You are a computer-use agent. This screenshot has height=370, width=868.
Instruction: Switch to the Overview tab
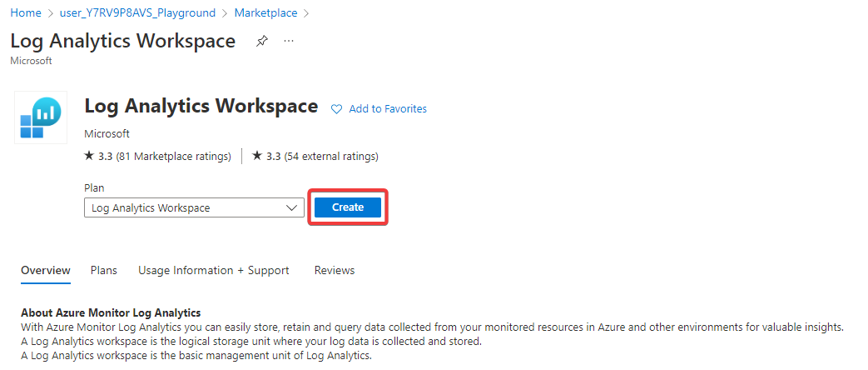tap(46, 270)
